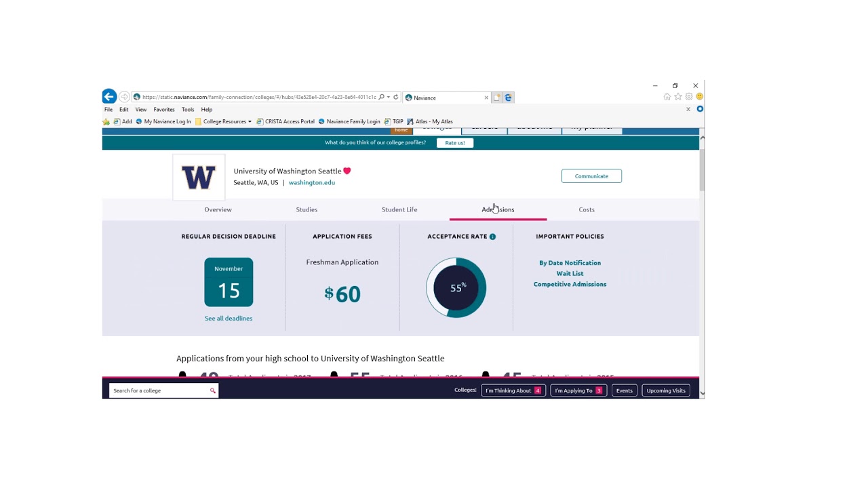Open the TGIP bookmark
This screenshot has width=868, height=488.
[x=394, y=122]
